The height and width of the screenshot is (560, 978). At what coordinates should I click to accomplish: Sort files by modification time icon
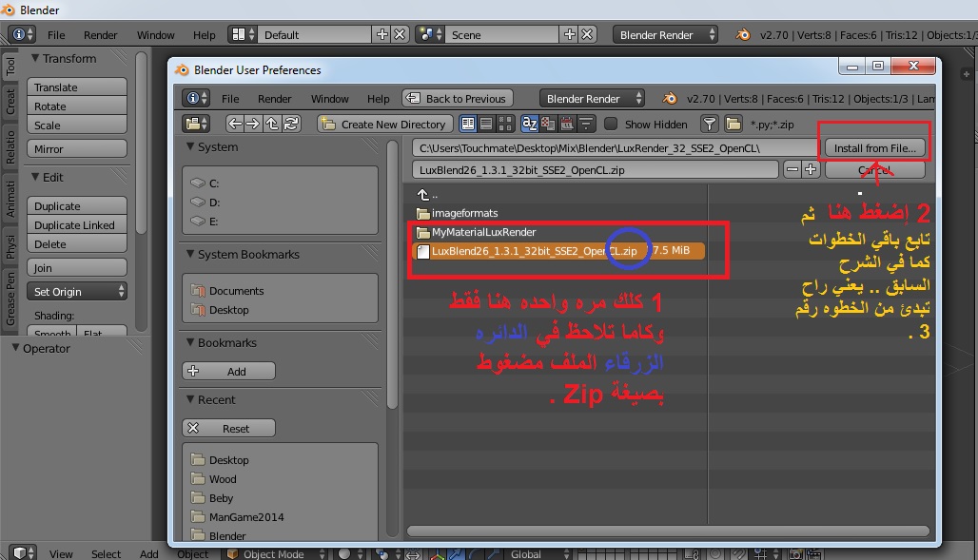(x=567, y=125)
